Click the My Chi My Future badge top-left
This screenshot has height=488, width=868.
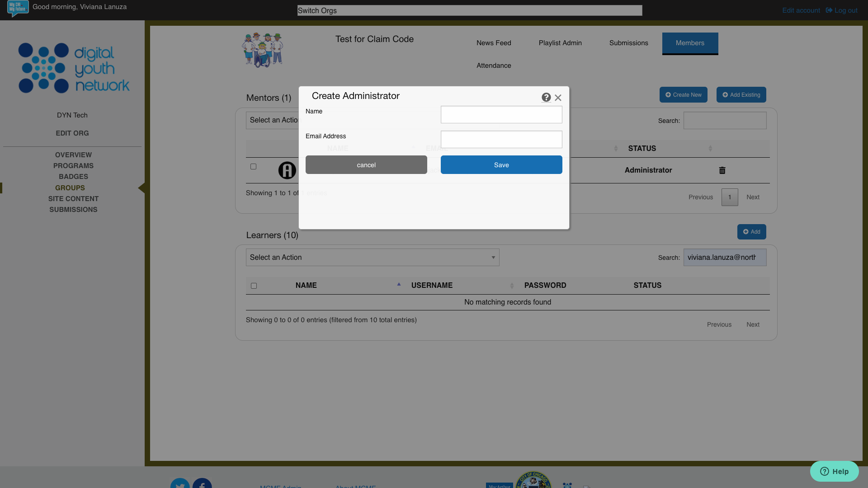click(17, 8)
